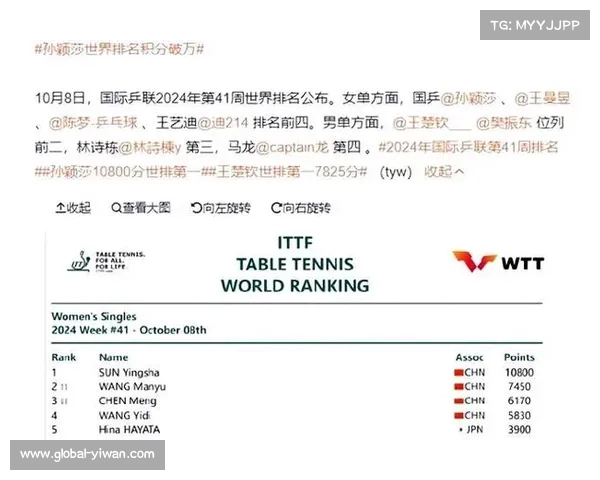This screenshot has height=480, width=600.
Task: Click the www.global-yiwan.com watermark
Action: [87, 455]
